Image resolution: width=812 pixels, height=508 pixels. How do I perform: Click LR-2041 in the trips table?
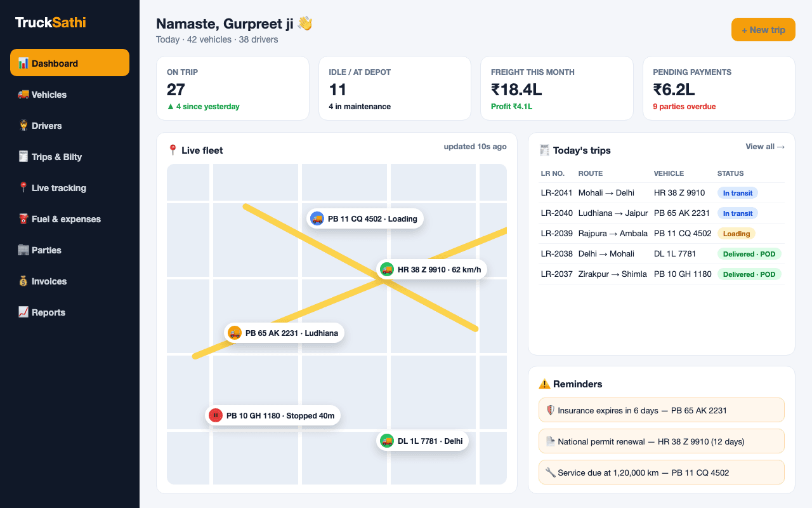point(557,193)
